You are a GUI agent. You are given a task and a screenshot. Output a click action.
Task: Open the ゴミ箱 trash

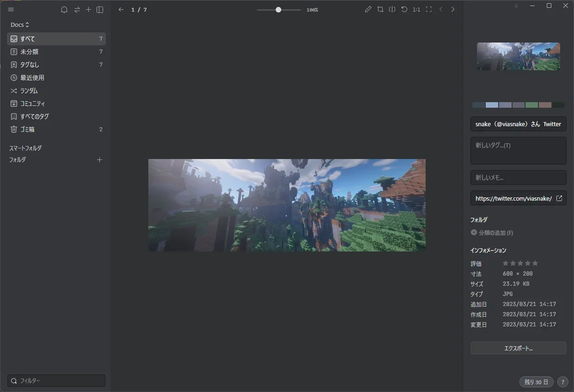click(56, 129)
